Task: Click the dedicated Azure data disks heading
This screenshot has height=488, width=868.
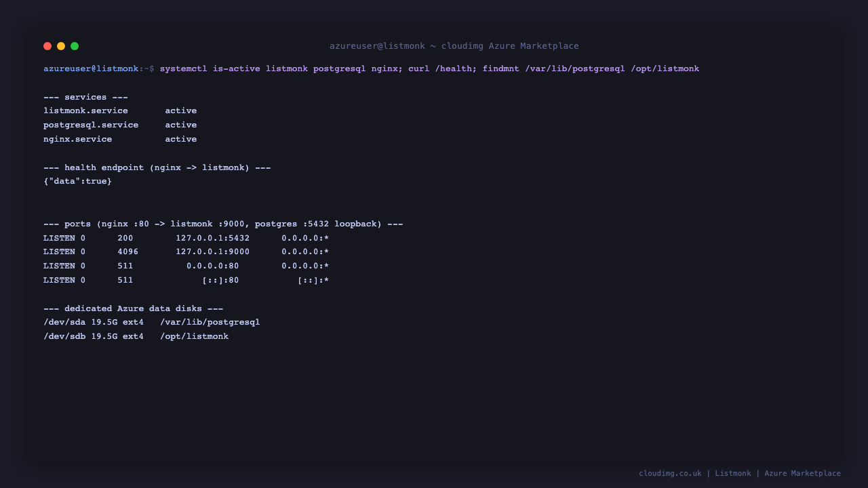Action: tap(134, 309)
